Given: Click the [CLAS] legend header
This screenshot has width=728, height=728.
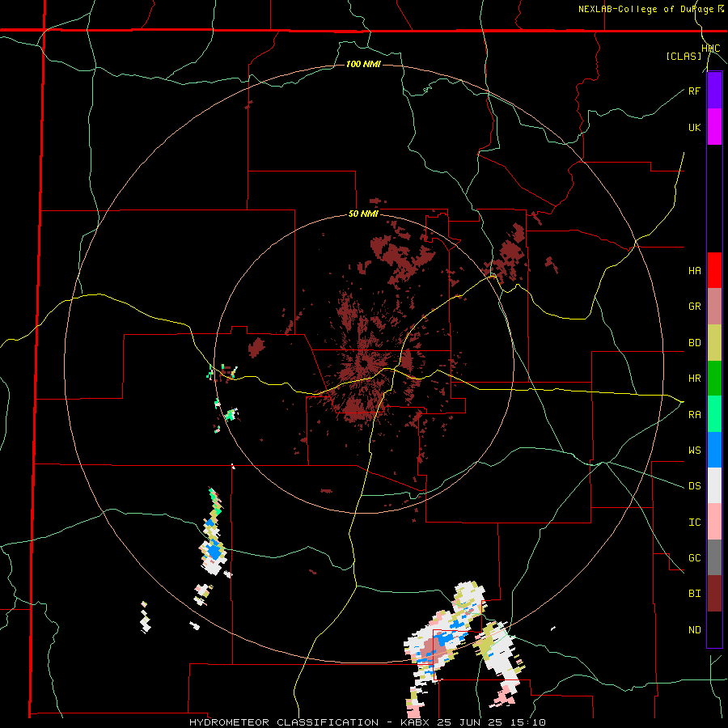Looking at the screenshot, I should click(684, 56).
